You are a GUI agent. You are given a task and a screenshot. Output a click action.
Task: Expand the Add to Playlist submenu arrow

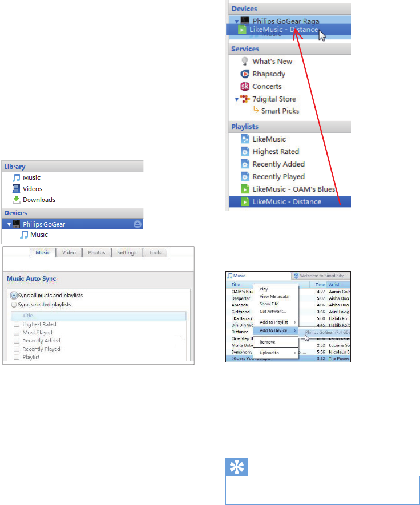point(294,322)
